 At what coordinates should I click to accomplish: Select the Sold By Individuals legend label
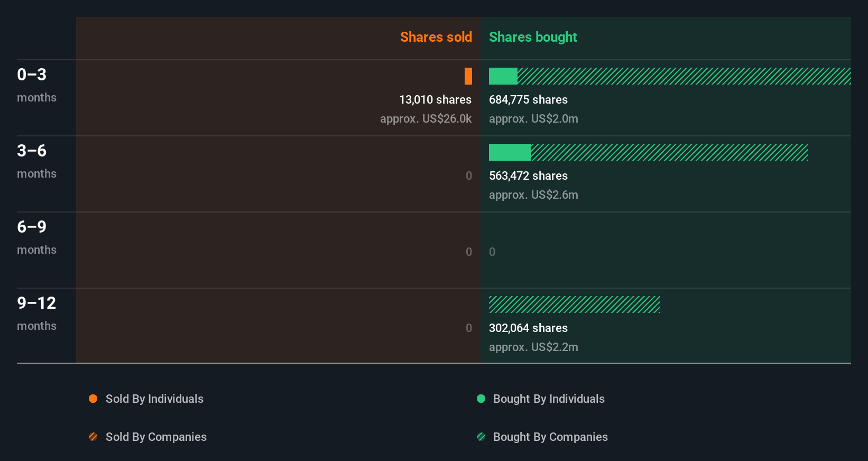(x=154, y=399)
